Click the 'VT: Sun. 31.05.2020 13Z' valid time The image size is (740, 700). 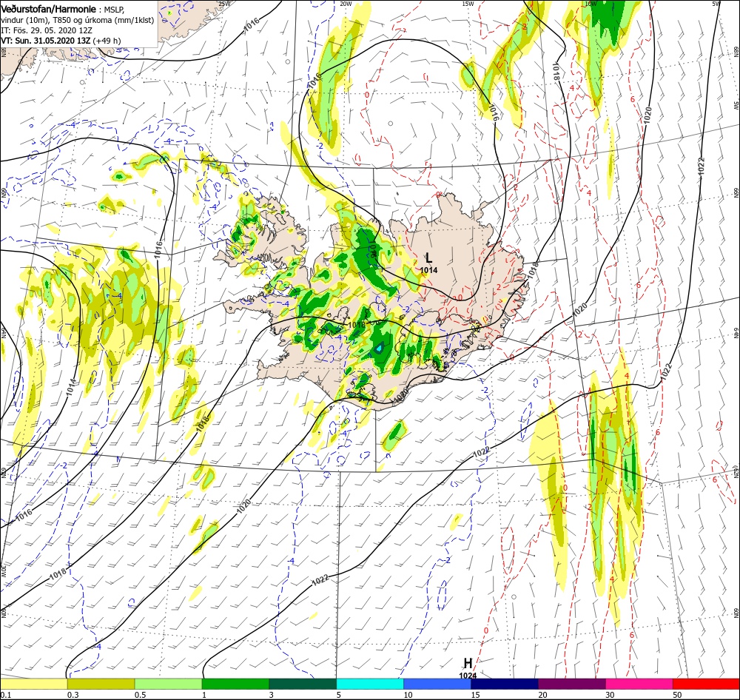point(45,41)
